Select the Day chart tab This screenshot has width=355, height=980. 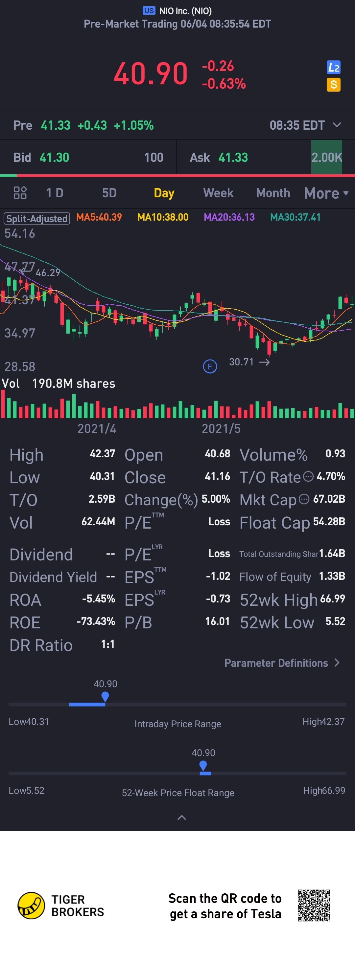coord(164,193)
